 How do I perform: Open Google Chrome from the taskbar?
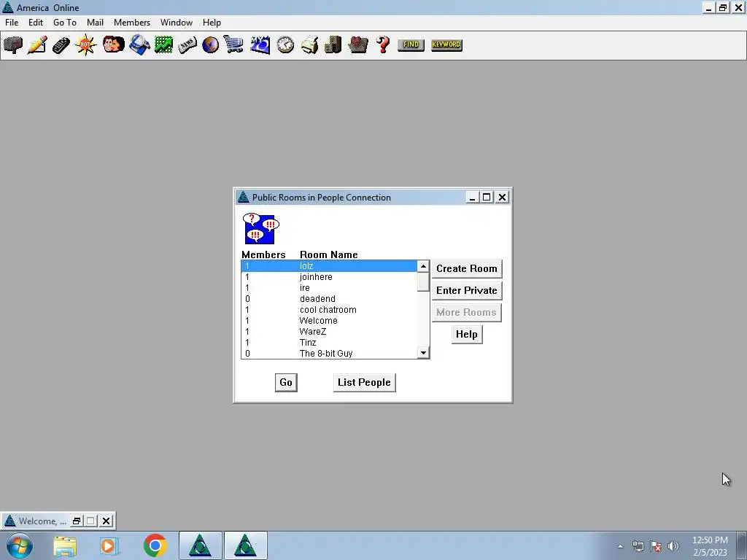[x=155, y=545]
